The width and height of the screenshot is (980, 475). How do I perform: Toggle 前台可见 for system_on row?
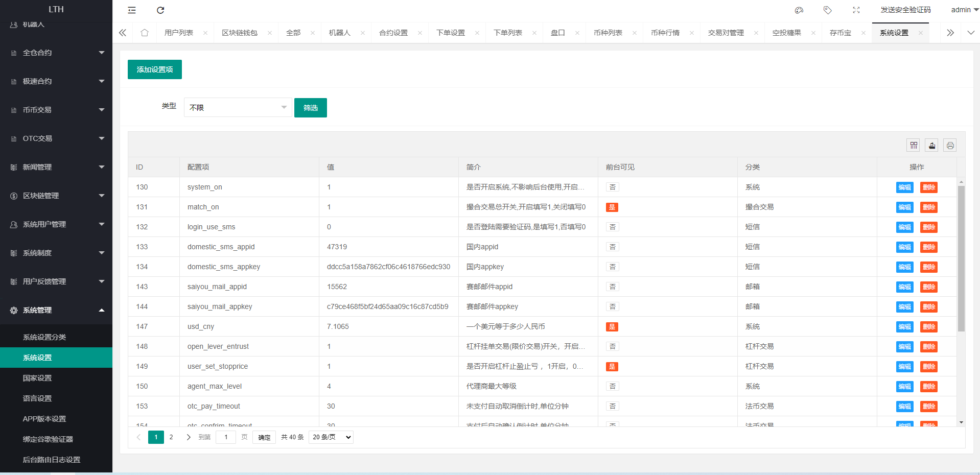pyautogui.click(x=612, y=187)
